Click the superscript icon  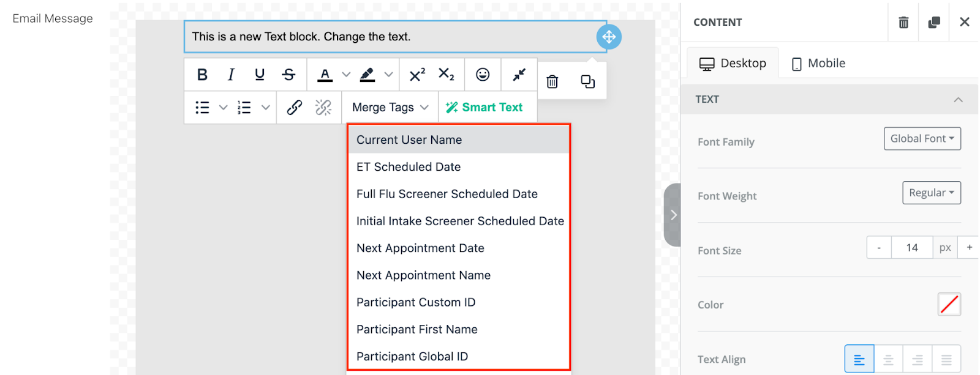[417, 75]
